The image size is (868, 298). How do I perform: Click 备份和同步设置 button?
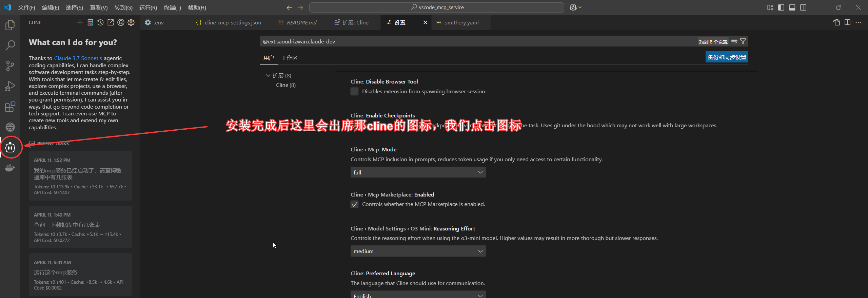pos(727,57)
